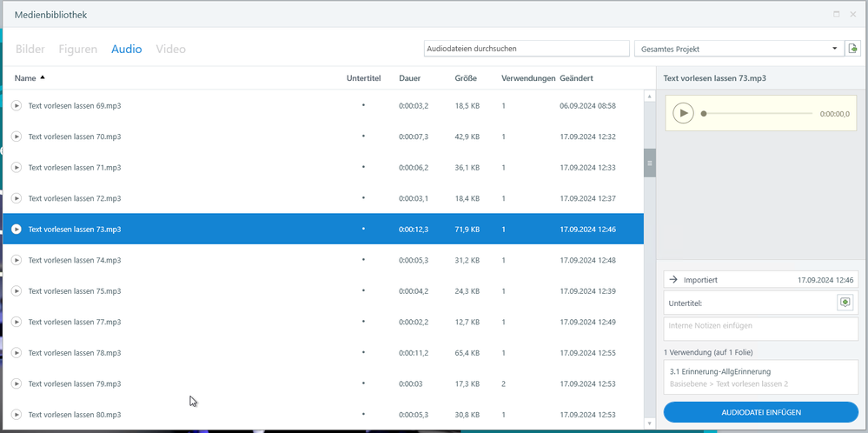Sort list by Dauer column
868x433 pixels.
click(409, 78)
